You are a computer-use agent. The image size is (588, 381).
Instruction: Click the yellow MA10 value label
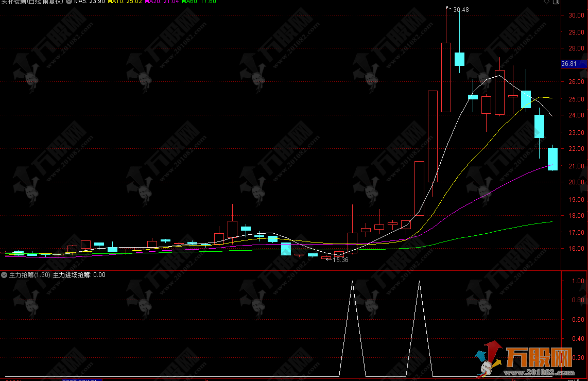[125, 2]
